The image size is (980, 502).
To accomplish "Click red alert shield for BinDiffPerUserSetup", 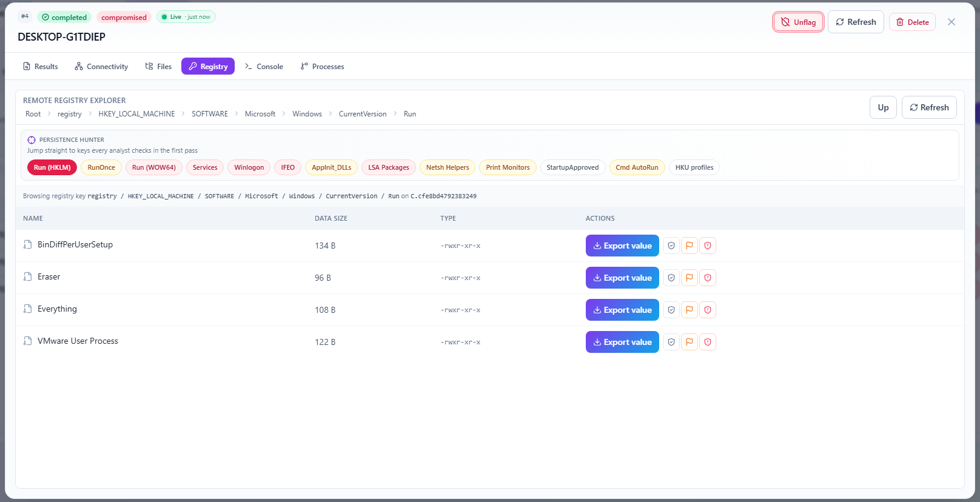I will coord(708,246).
